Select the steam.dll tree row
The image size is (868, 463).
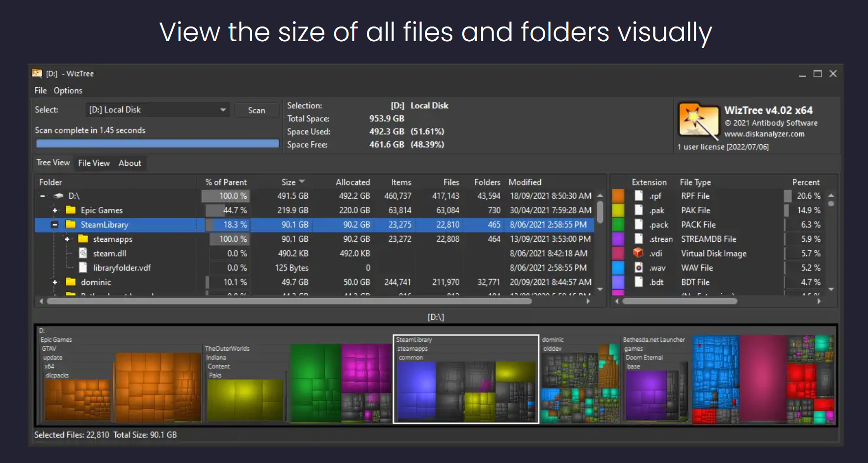point(314,253)
